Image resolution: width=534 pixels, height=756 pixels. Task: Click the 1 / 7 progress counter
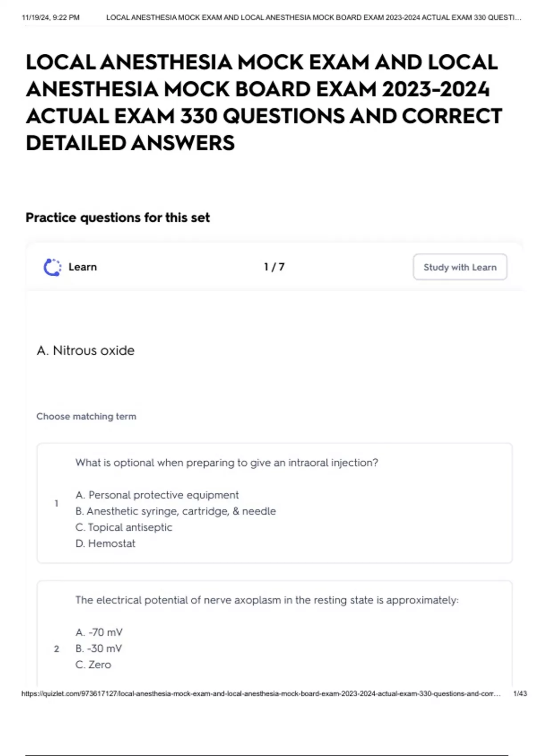(x=274, y=267)
